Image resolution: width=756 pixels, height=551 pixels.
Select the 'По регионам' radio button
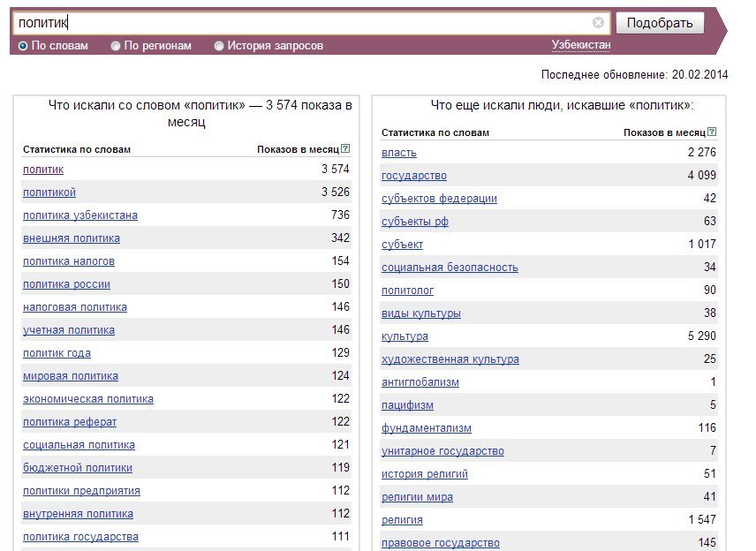point(116,46)
